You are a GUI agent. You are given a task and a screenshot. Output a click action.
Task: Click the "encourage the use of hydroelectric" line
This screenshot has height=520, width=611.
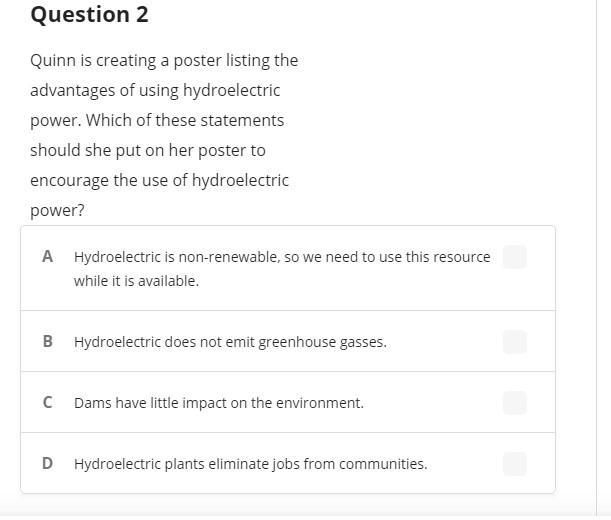click(x=159, y=180)
